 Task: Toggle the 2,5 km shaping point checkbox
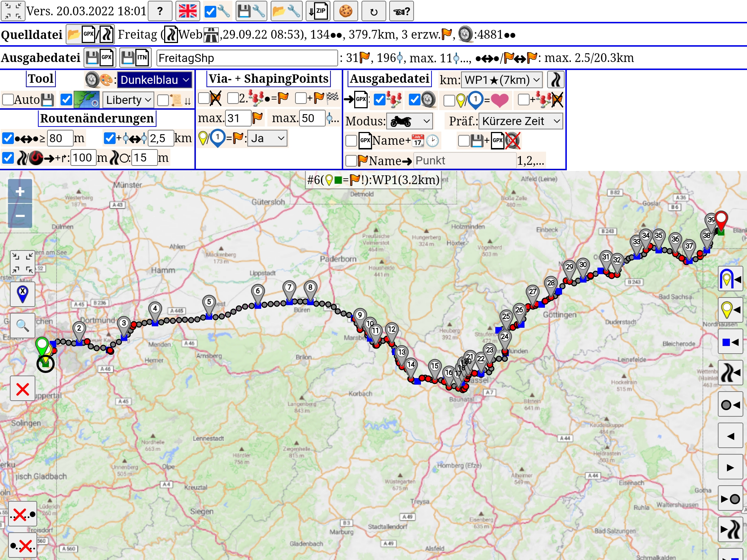110,138
